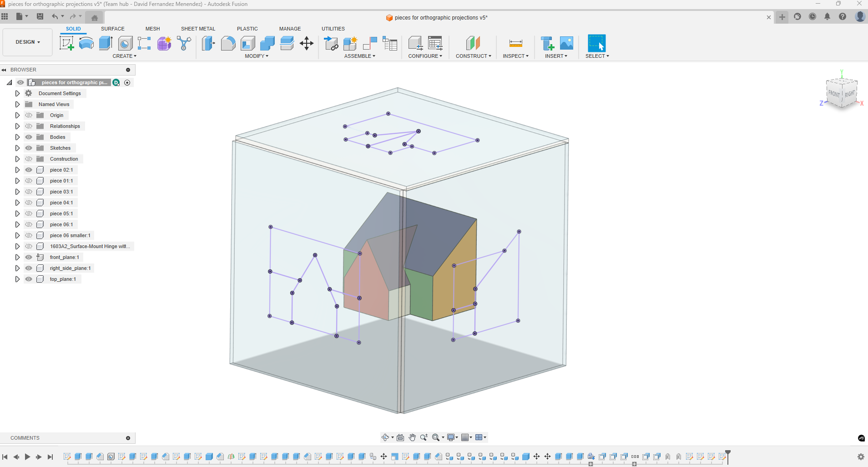This screenshot has height=467, width=868.
Task: Expand the Sketches folder in browser
Action: [17, 147]
